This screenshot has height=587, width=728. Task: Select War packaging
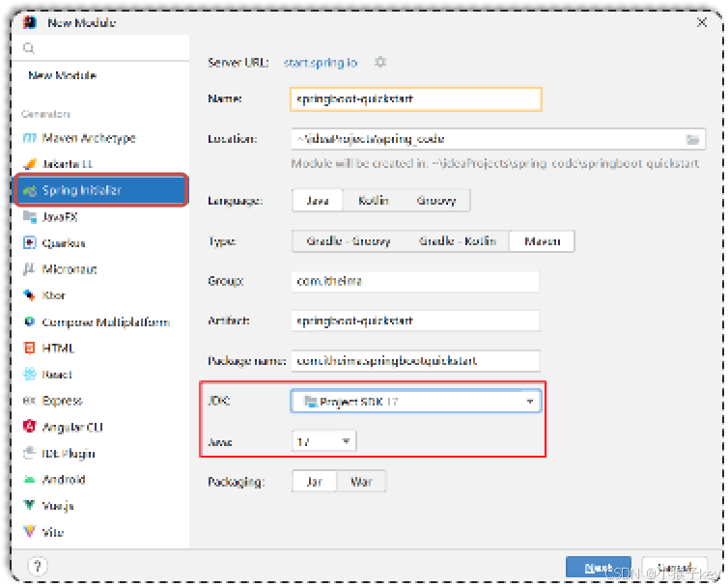pyautogui.click(x=361, y=482)
